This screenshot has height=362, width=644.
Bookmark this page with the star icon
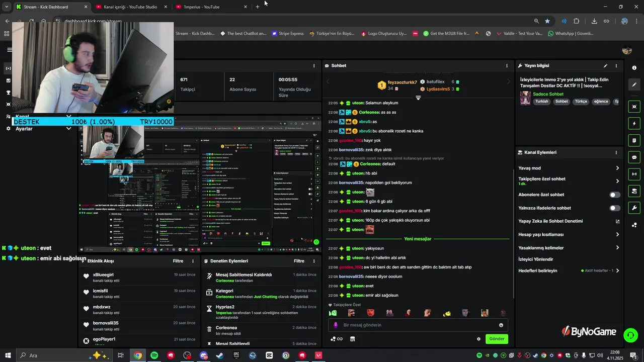pyautogui.click(x=547, y=21)
